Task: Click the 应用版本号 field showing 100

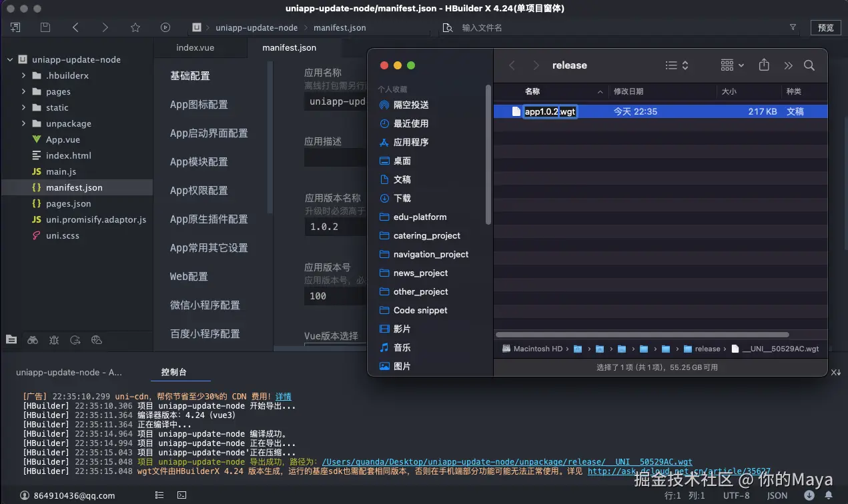Action: tap(336, 295)
